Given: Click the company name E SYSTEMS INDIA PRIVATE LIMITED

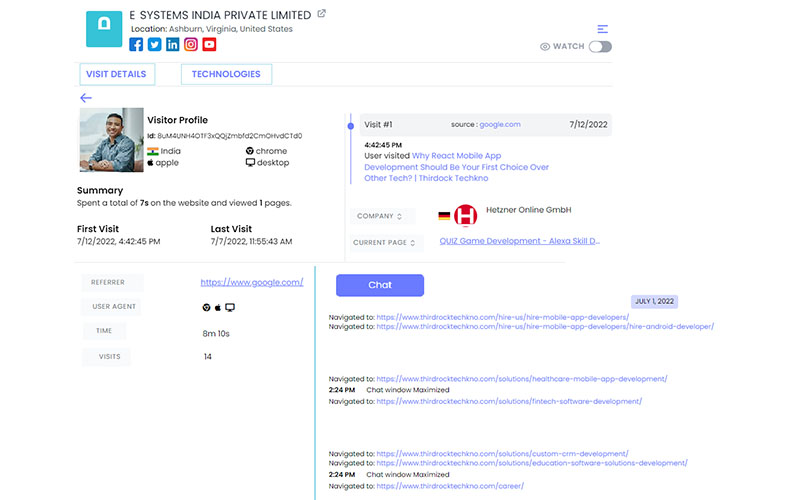Looking at the screenshot, I should pos(220,15).
